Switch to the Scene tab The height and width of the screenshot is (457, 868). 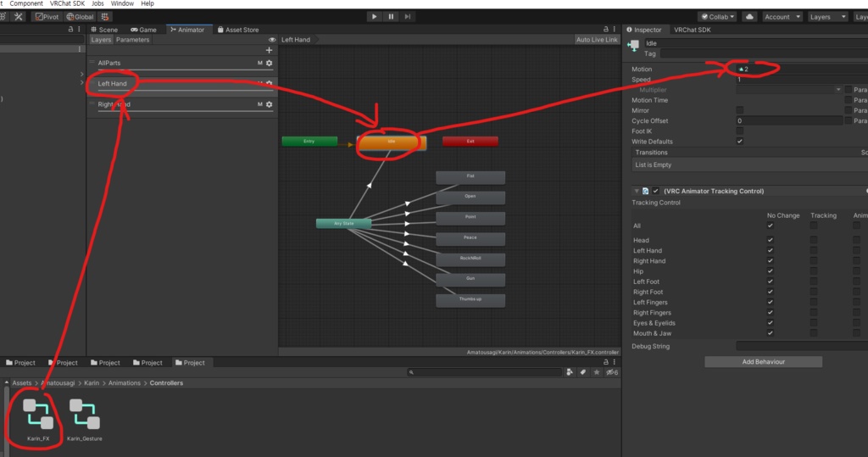104,30
